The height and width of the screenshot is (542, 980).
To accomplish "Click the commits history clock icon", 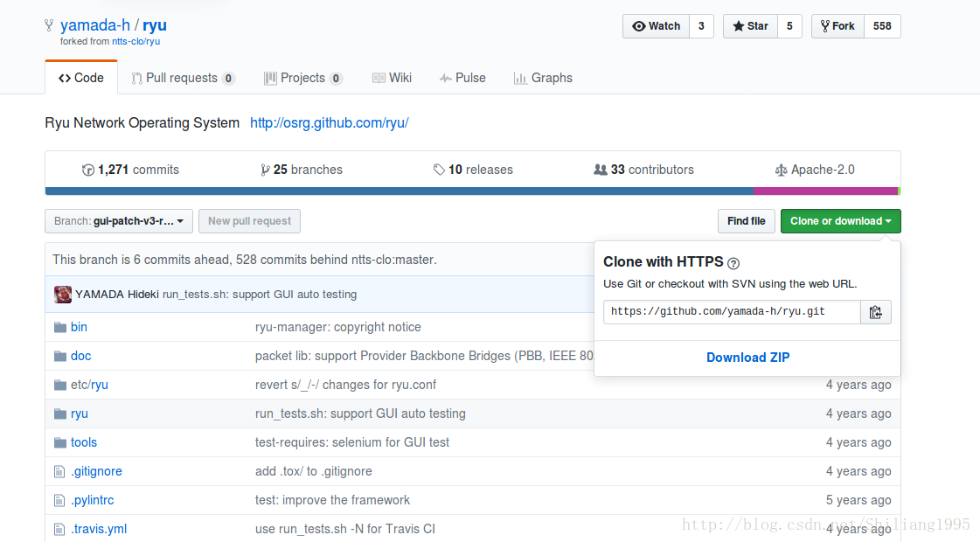I will (88, 170).
